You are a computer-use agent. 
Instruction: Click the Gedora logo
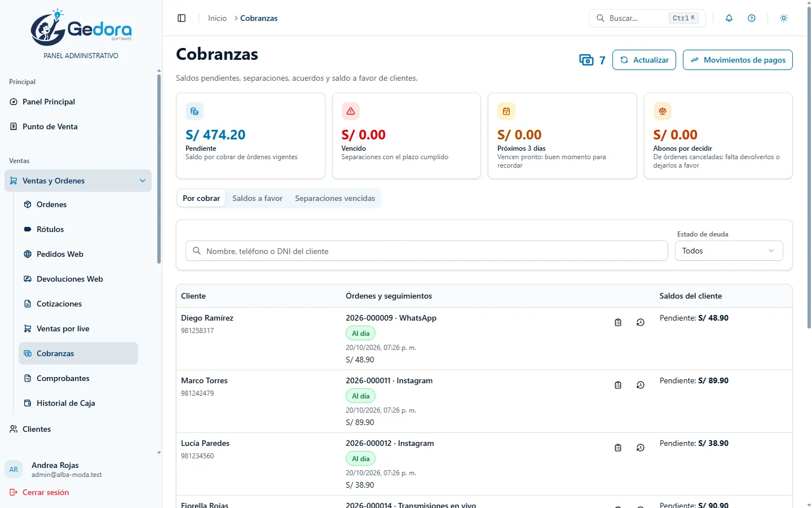point(81,28)
